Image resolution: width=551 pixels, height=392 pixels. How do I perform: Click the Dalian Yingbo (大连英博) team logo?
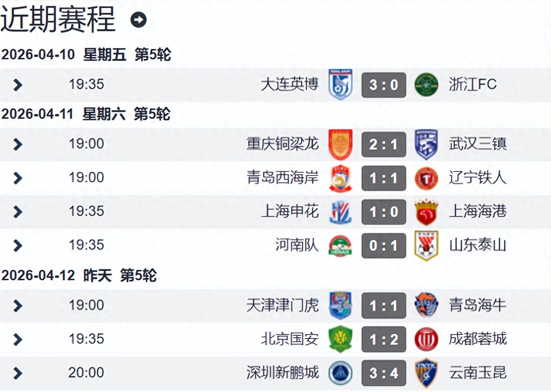click(x=341, y=85)
